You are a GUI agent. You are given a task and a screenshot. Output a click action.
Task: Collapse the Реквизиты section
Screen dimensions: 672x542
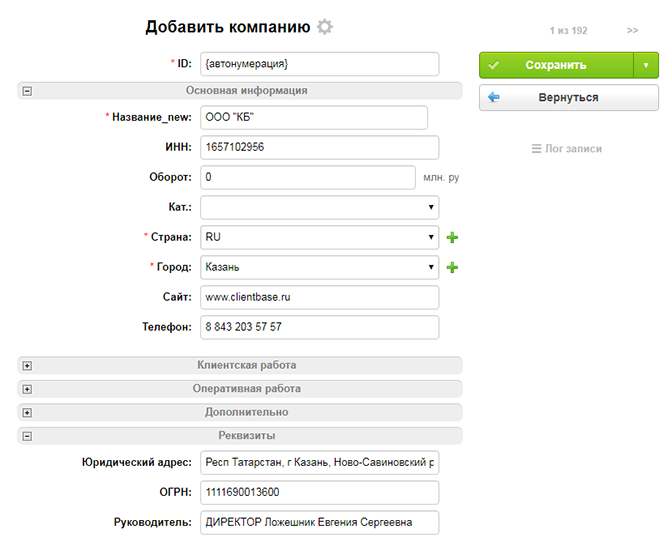pyautogui.click(x=27, y=436)
